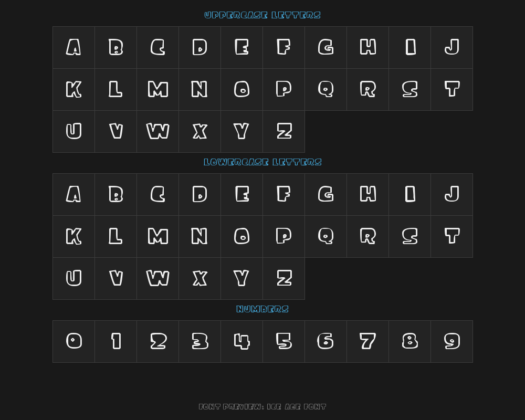Click letter M in the Lowercase Letters grid
This screenshot has height=420, width=525.
pyautogui.click(x=157, y=236)
